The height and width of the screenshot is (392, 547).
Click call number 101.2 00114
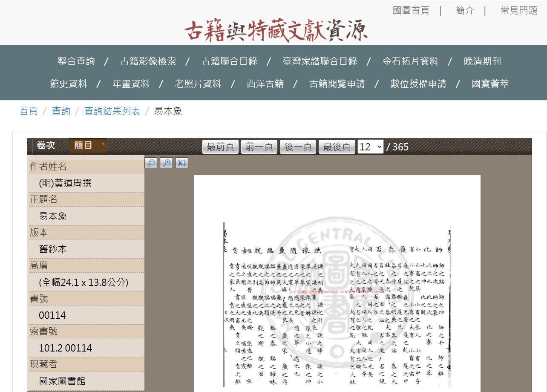[66, 348]
